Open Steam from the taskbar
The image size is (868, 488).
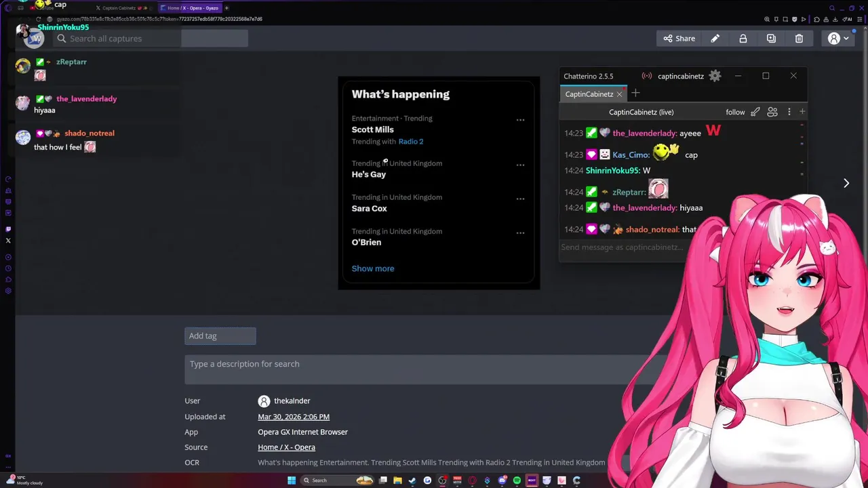412,481
